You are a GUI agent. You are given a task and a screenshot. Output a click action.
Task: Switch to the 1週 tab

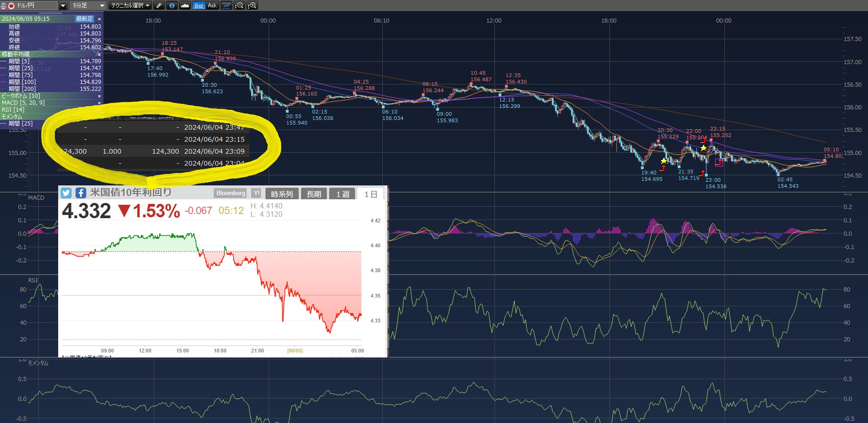pyautogui.click(x=343, y=194)
